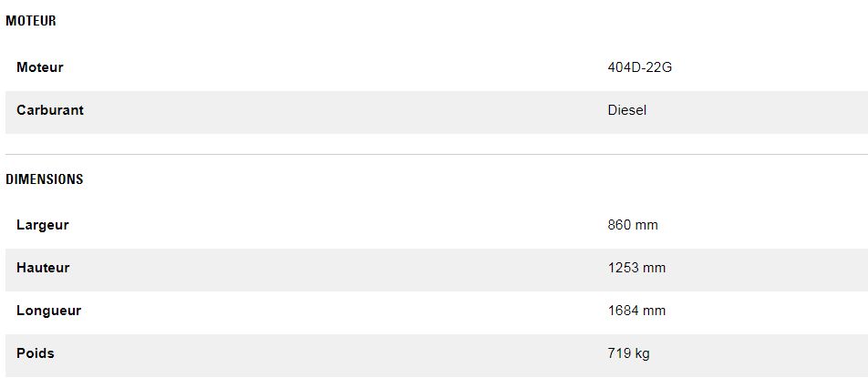The width and height of the screenshot is (868, 388).
Task: Click the 860 mm width value
Action: [632, 225]
